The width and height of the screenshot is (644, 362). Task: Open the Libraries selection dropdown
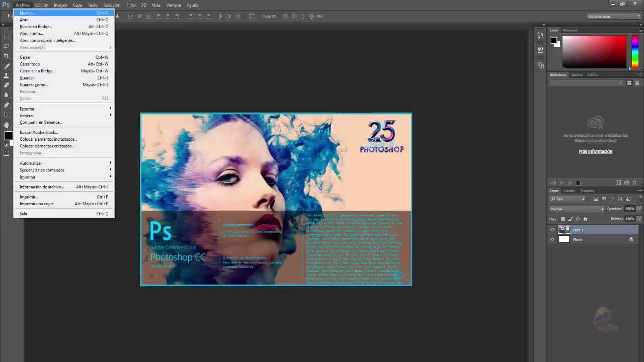tap(587, 83)
